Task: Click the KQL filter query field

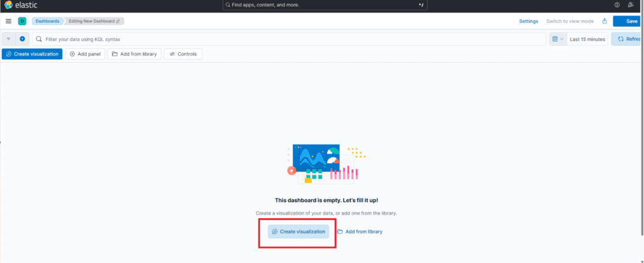Action: (x=289, y=39)
